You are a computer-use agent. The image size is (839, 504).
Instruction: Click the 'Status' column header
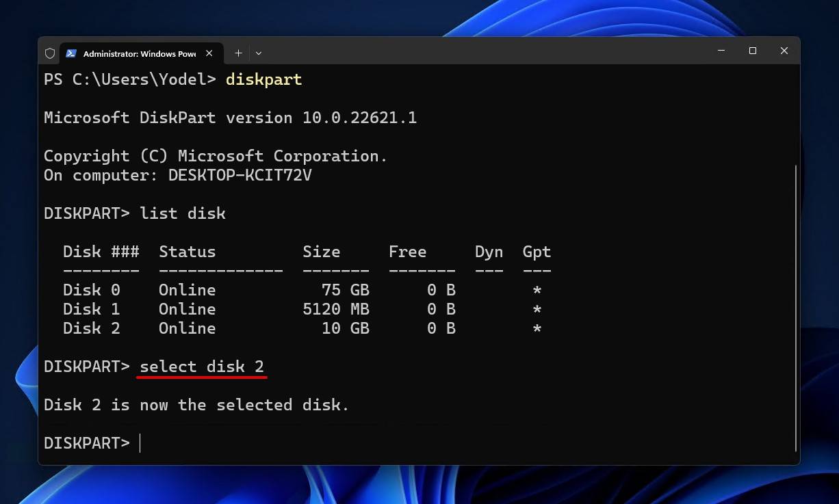(x=188, y=252)
